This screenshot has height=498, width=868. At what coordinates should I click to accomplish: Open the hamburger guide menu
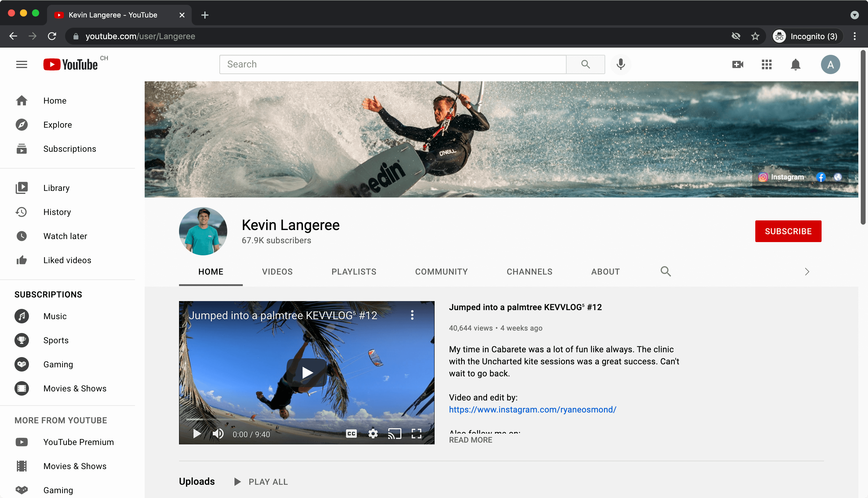pos(22,64)
